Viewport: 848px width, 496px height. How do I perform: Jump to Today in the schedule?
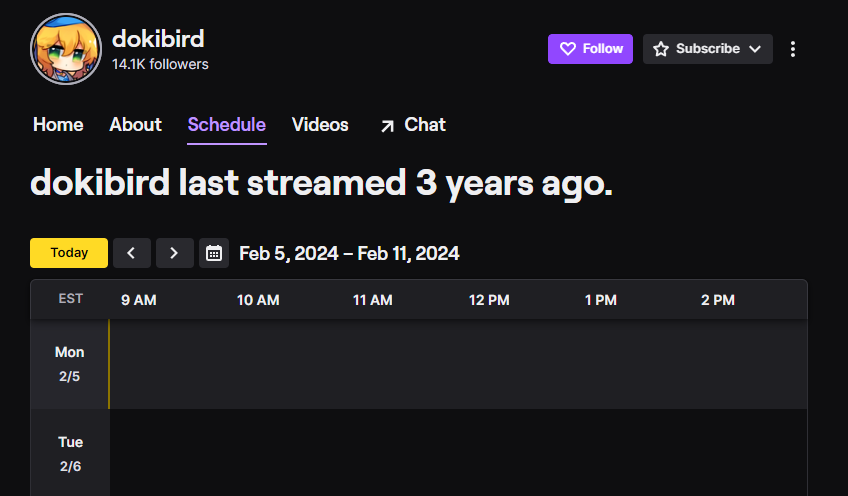69,253
